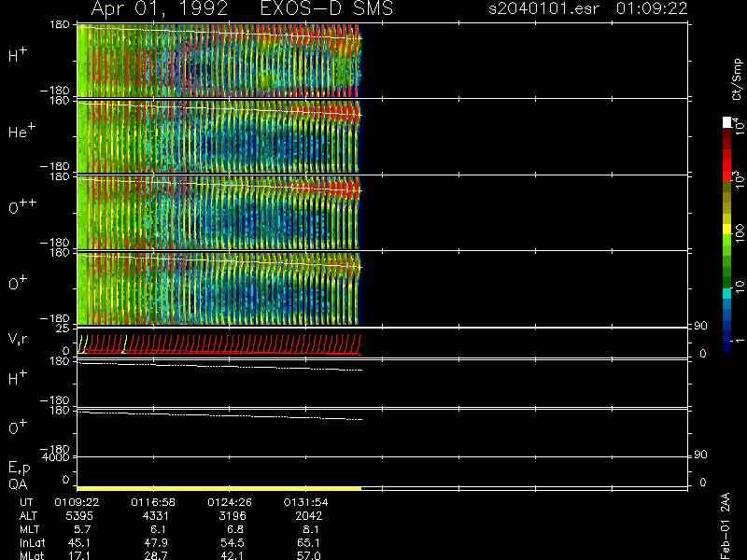Click the 'ALT' row label
This screenshot has width=747, height=560.
click(28, 516)
